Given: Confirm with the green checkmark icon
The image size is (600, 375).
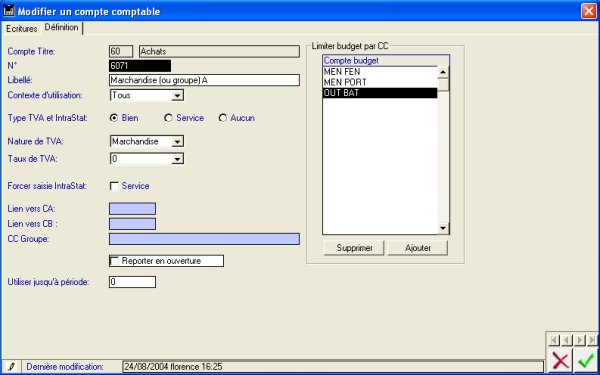Looking at the screenshot, I should click(585, 361).
